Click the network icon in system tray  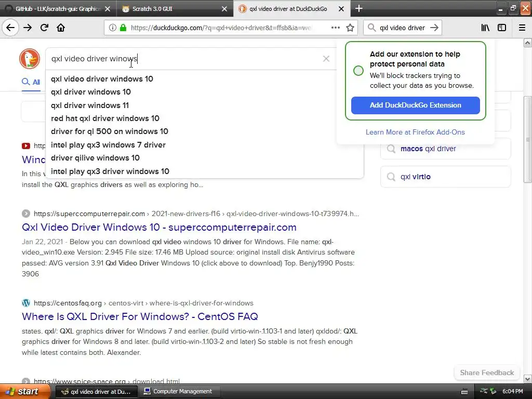click(x=484, y=391)
